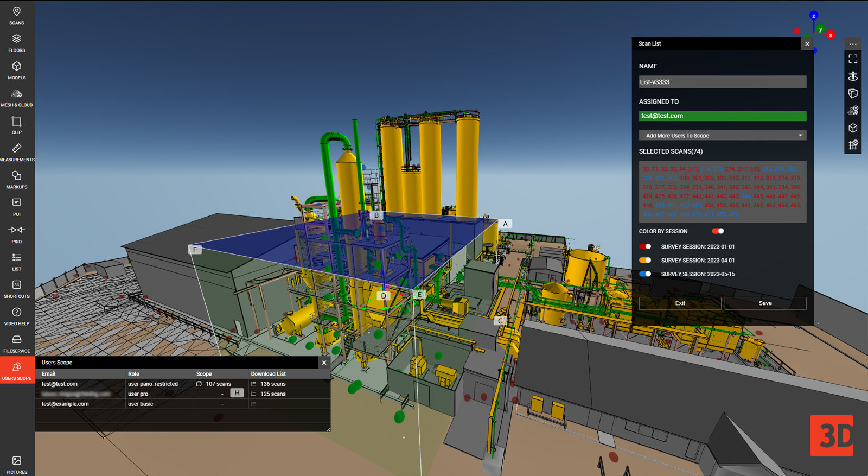Expand the three-dots menu above right toolbar
The width and height of the screenshot is (868, 476).
pyautogui.click(x=853, y=44)
